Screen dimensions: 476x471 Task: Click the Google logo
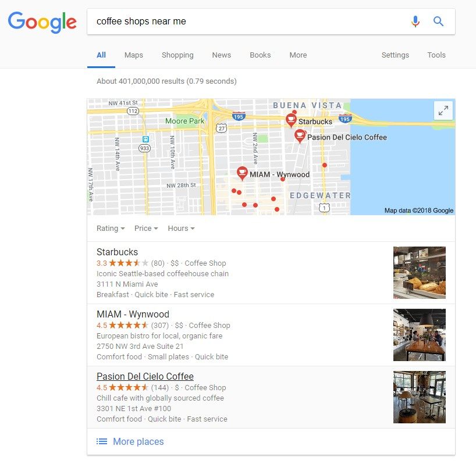(42, 22)
